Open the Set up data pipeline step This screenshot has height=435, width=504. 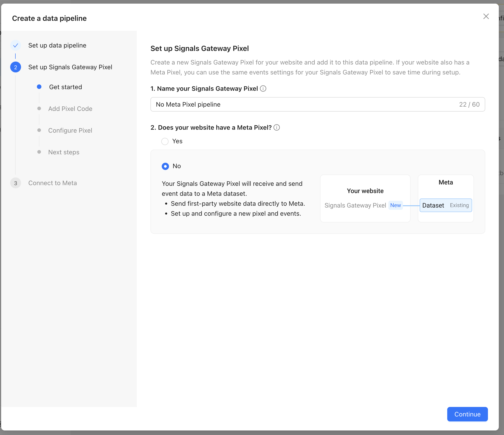pos(57,45)
